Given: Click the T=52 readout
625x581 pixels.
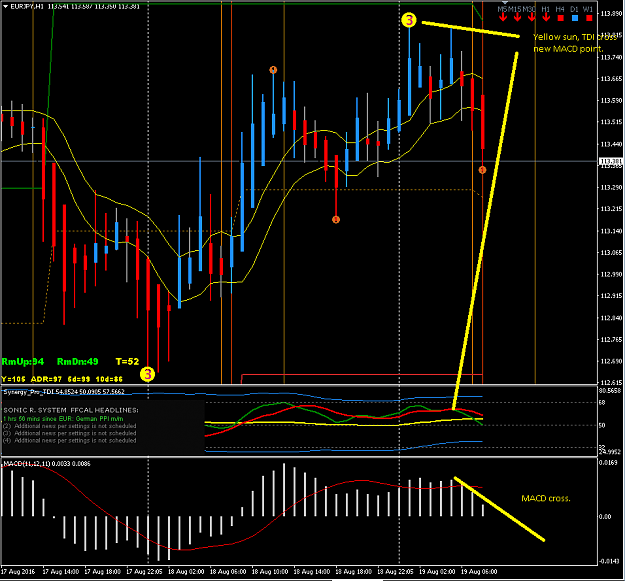Looking at the screenshot, I should [x=128, y=362].
